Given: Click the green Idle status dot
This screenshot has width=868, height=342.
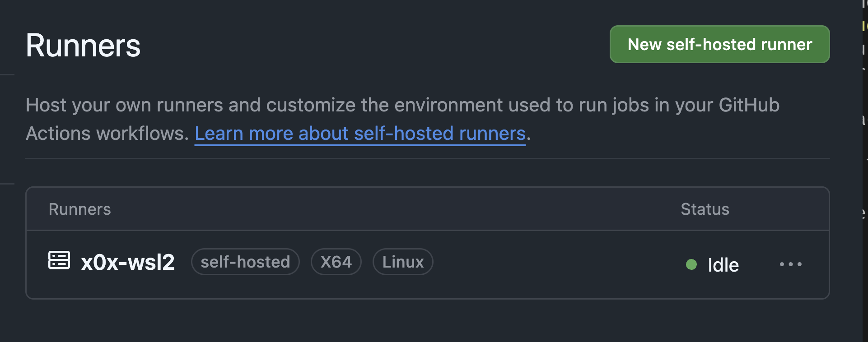Looking at the screenshot, I should tap(691, 264).
